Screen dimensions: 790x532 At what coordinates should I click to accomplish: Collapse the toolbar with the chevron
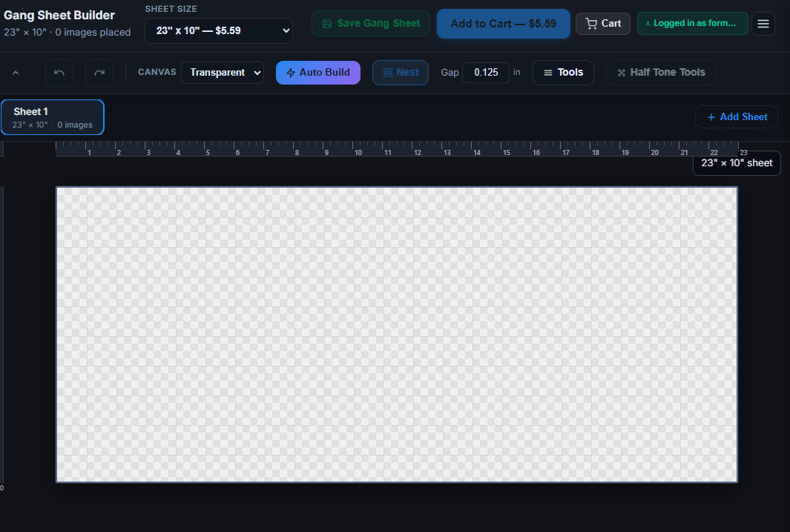click(x=16, y=73)
